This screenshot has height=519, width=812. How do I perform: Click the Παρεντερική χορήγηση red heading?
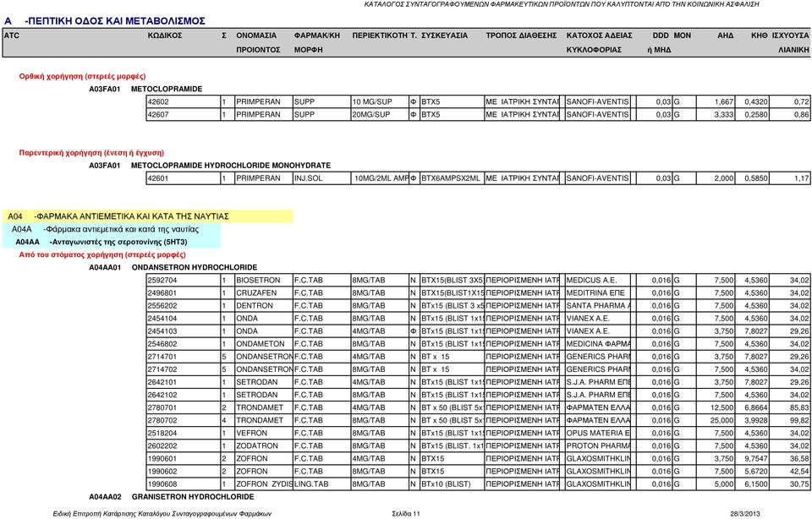pos(91,153)
